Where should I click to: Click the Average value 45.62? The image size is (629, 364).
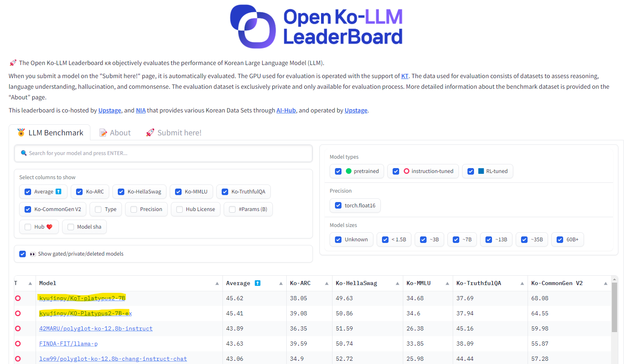pos(235,298)
